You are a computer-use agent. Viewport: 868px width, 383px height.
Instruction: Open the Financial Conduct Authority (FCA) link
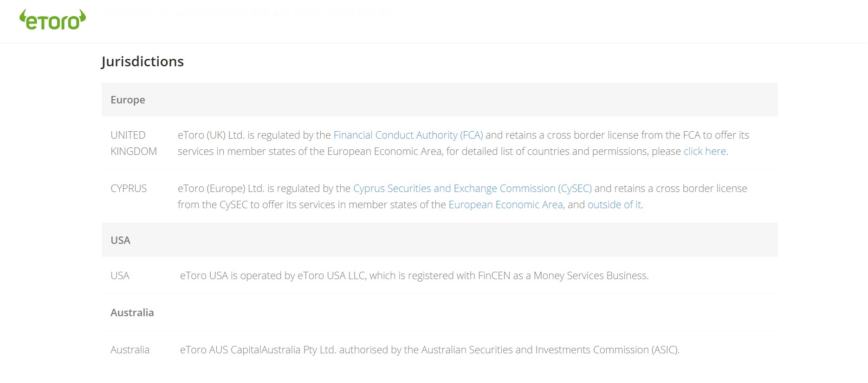(x=408, y=135)
